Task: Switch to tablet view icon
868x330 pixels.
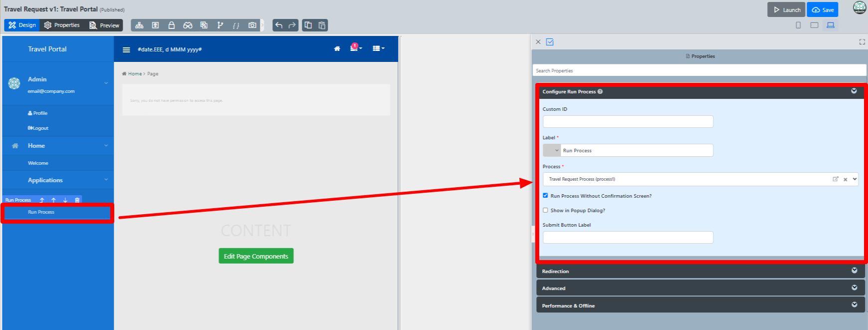Action: point(814,25)
